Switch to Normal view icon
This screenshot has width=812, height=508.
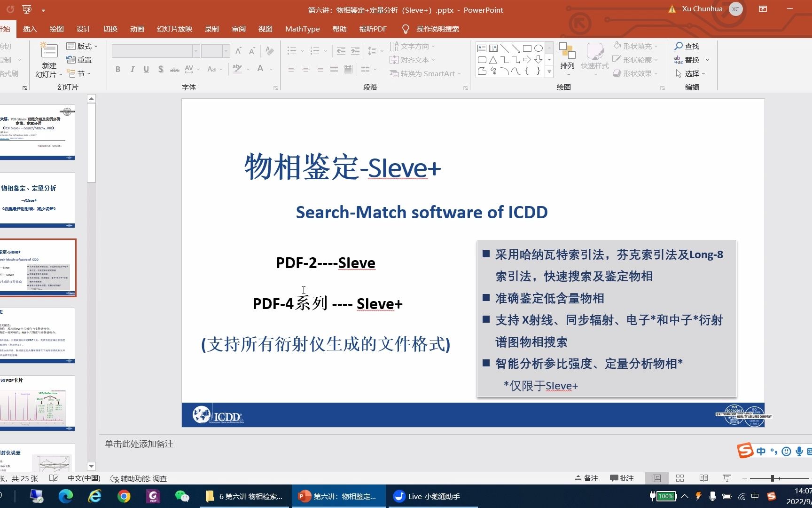coord(656,478)
